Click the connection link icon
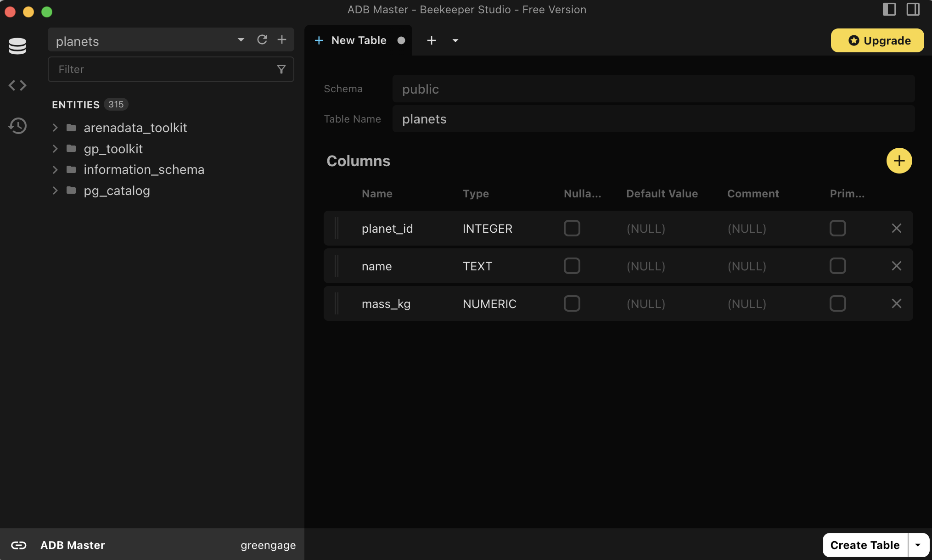Viewport: 932px width, 560px height. (19, 545)
